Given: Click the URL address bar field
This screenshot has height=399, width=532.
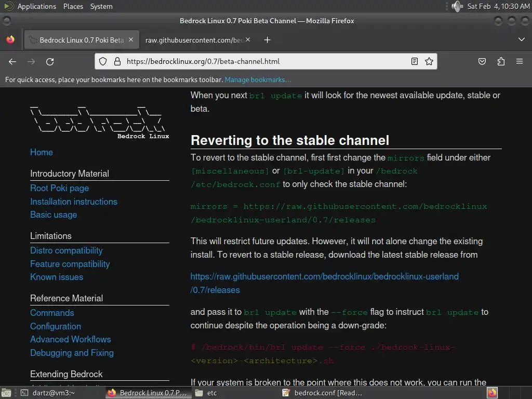Looking at the screenshot, I should 265,61.
